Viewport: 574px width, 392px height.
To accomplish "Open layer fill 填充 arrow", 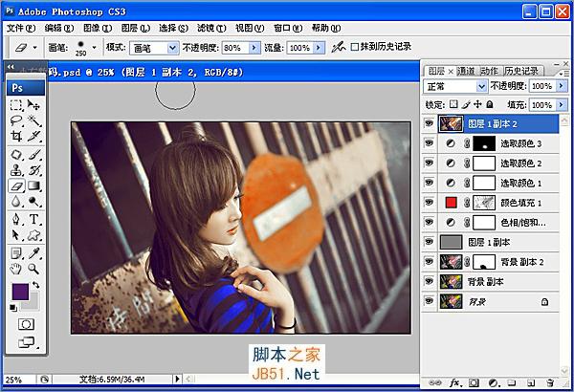I will 562,105.
